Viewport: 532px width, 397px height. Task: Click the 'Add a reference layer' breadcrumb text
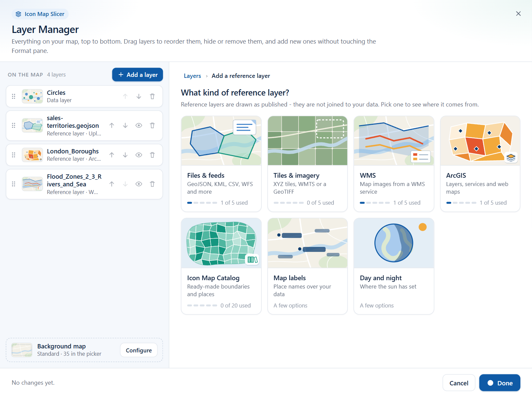point(241,76)
